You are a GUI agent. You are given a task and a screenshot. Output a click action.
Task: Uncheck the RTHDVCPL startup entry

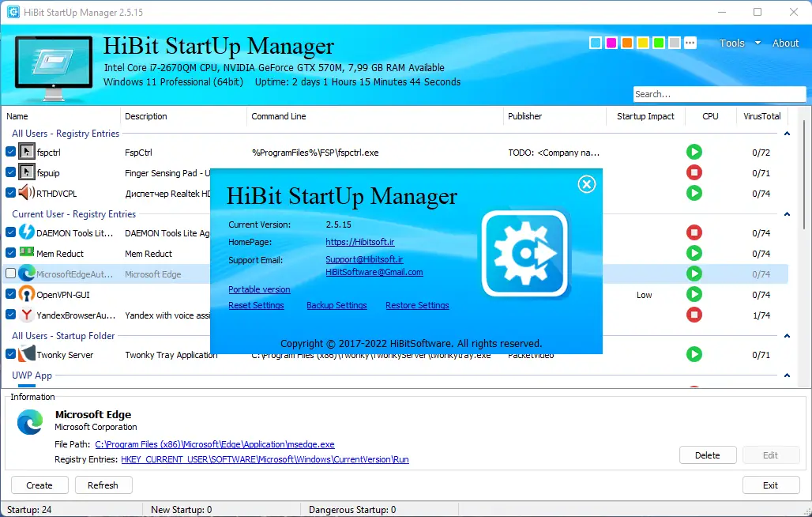[10, 193]
